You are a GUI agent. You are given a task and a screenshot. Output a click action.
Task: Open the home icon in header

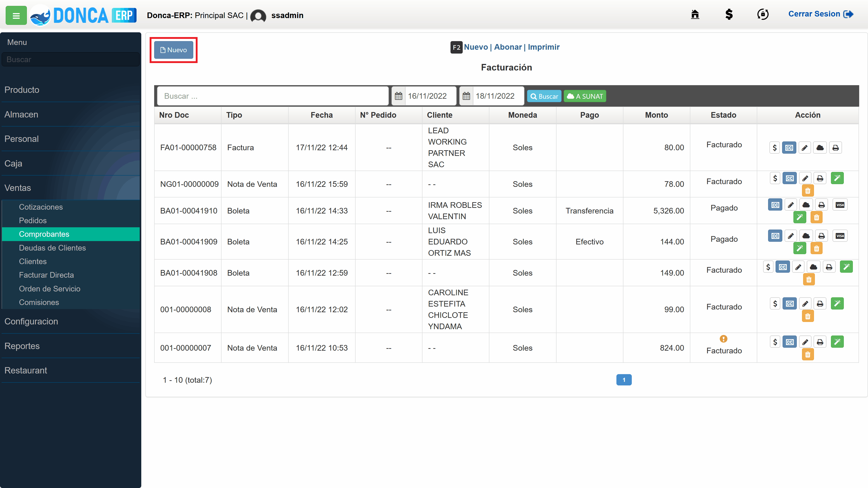695,14
